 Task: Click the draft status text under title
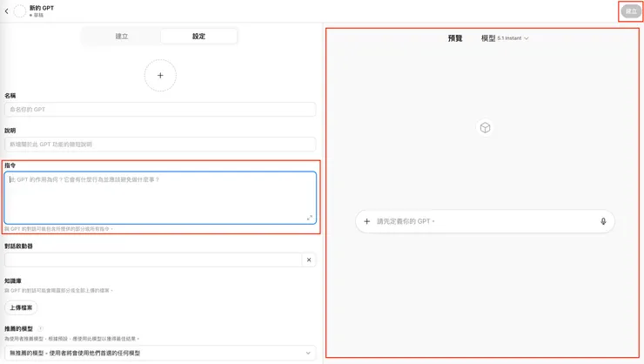pyautogui.click(x=37, y=15)
